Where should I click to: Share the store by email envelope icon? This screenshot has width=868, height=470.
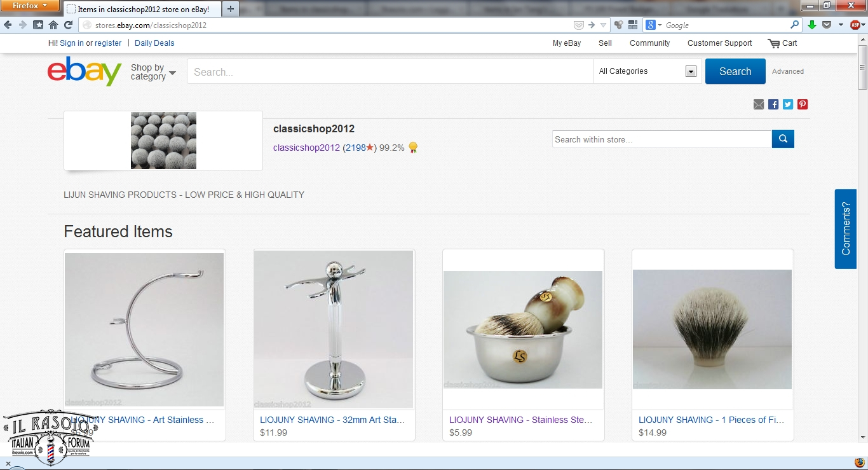click(759, 104)
